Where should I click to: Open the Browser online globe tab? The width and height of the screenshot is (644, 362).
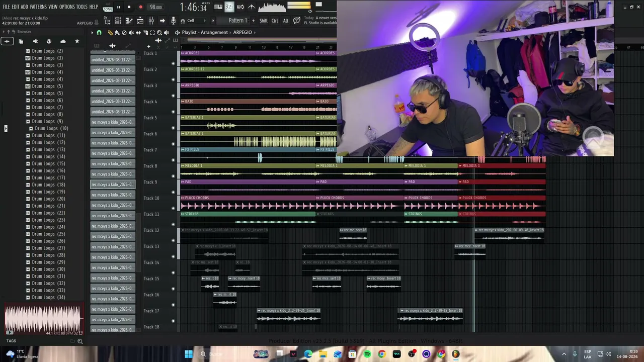click(x=49, y=41)
